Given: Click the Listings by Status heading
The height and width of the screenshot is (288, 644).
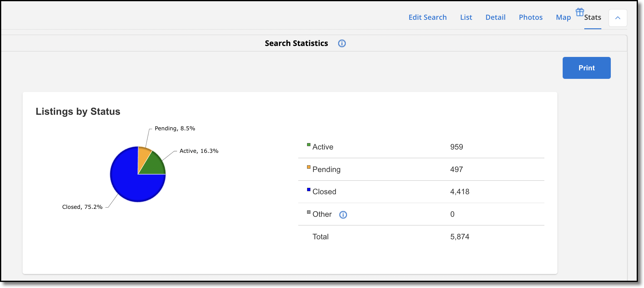Looking at the screenshot, I should click(78, 112).
